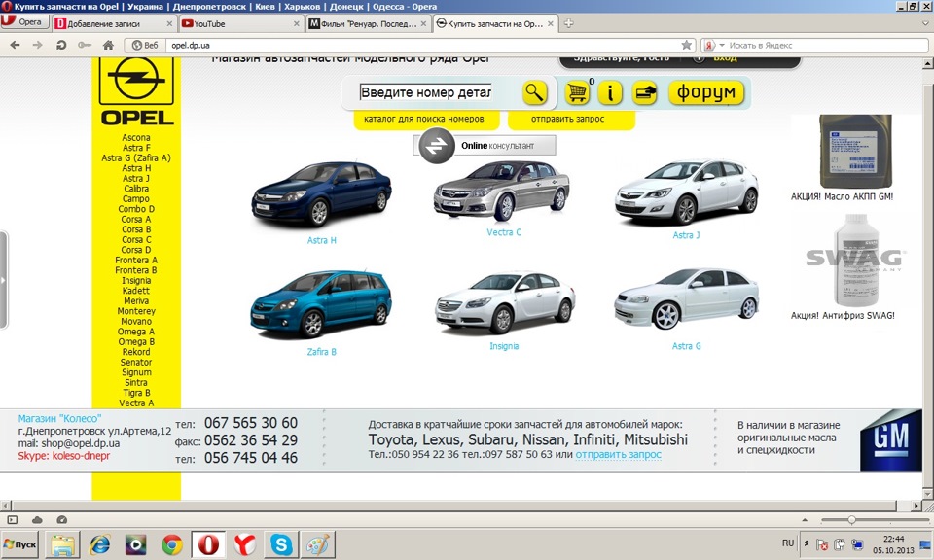The image size is (934, 560).
Task: Select the blue Astra H car image
Action: pos(322,194)
